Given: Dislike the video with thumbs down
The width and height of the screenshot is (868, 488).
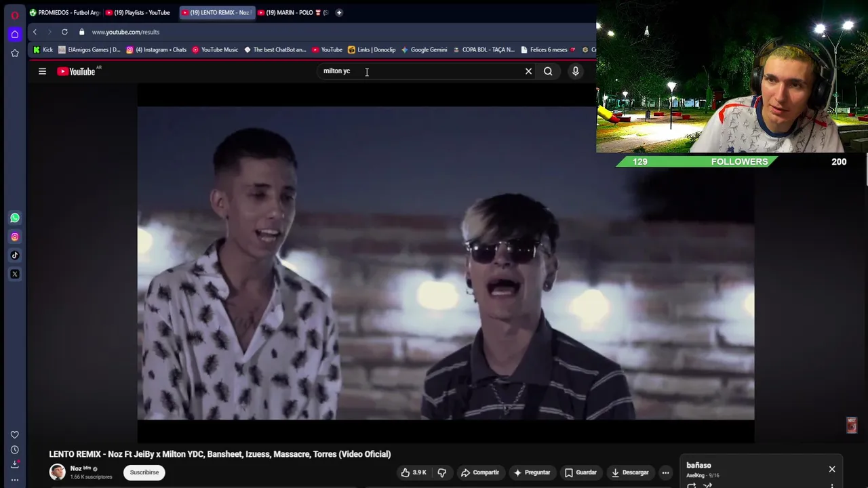Looking at the screenshot, I should (x=442, y=472).
